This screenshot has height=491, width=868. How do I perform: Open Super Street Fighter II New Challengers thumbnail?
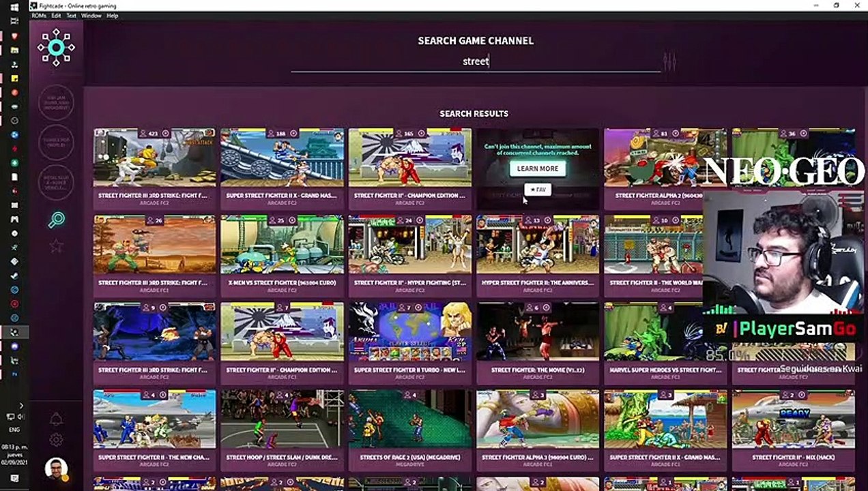coord(155,419)
